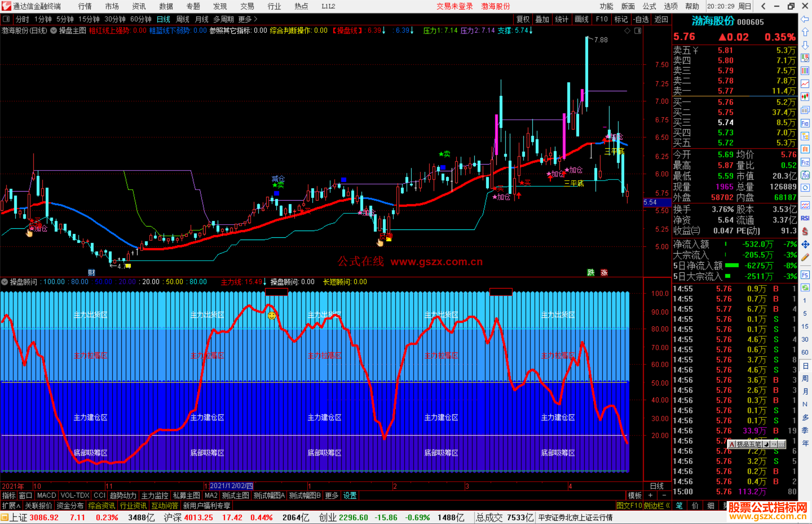Click the green 跌 marker on the chart
Viewport: 812px width, 524px height.
(591, 272)
